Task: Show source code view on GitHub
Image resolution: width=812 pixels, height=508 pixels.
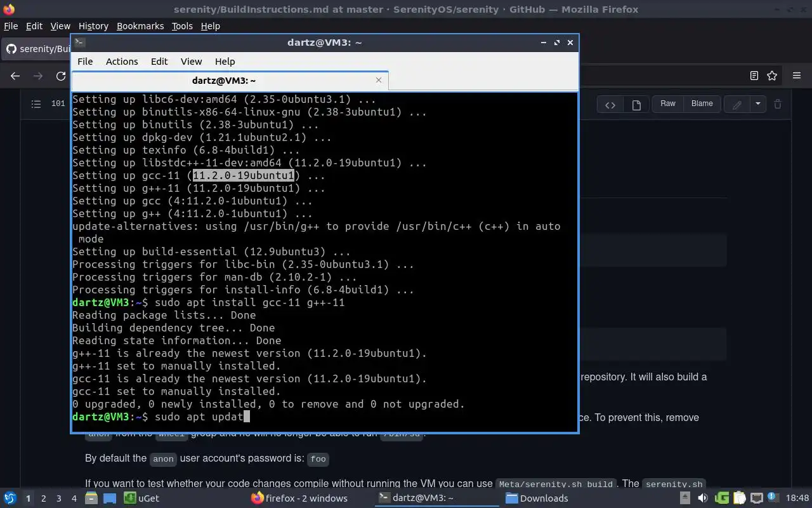Action: coord(610,105)
